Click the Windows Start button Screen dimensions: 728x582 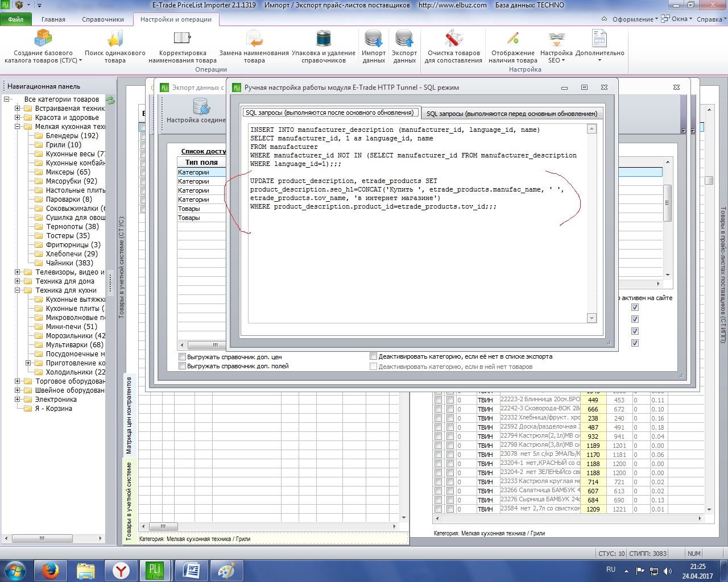15,571
